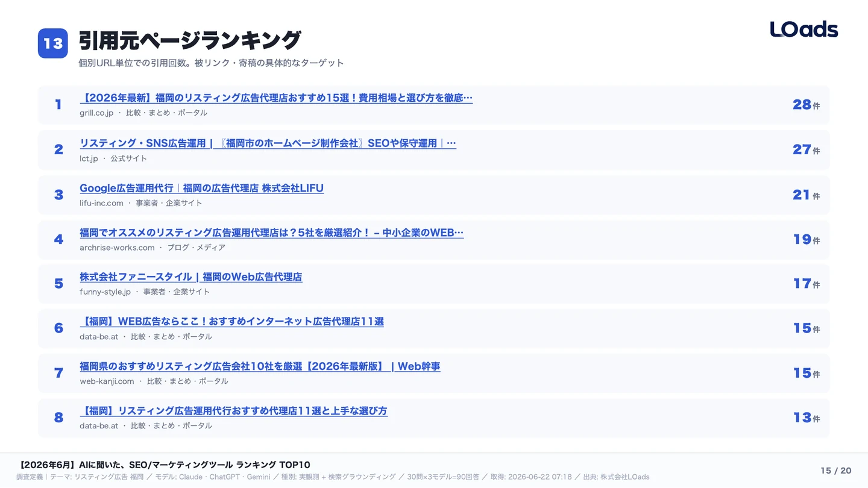The image size is (868, 488).
Task: Click the 13件 count
Action: point(806,418)
